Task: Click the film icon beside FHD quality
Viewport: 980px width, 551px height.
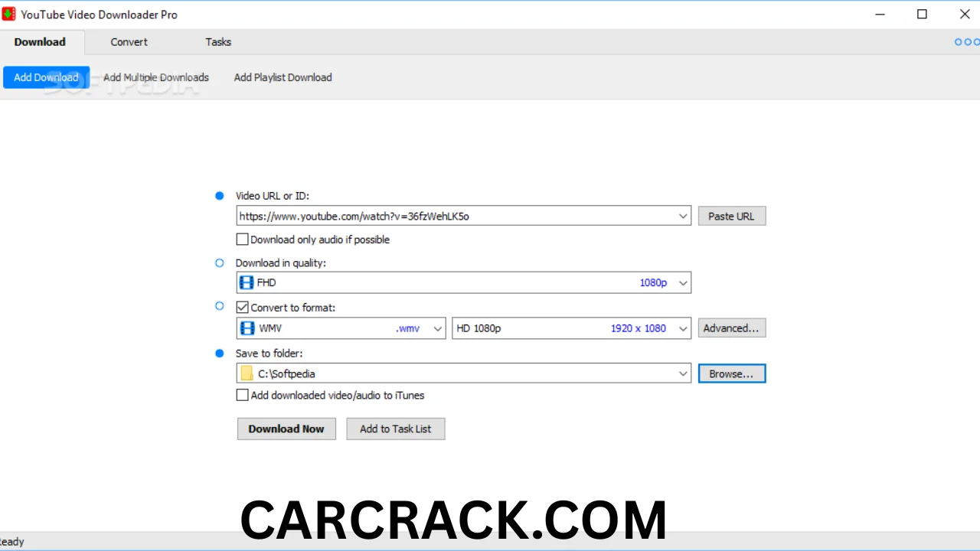Action: click(247, 282)
